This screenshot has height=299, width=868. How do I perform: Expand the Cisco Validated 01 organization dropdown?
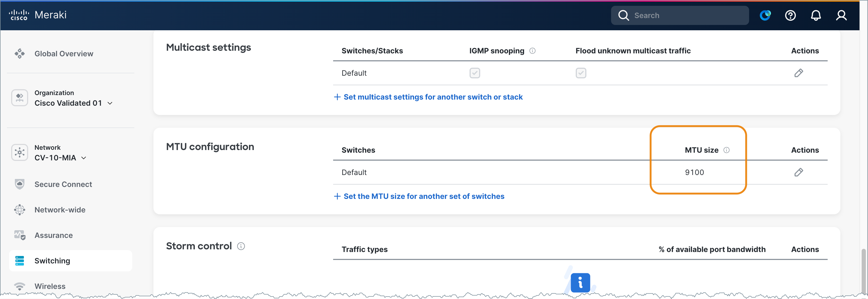click(x=73, y=103)
